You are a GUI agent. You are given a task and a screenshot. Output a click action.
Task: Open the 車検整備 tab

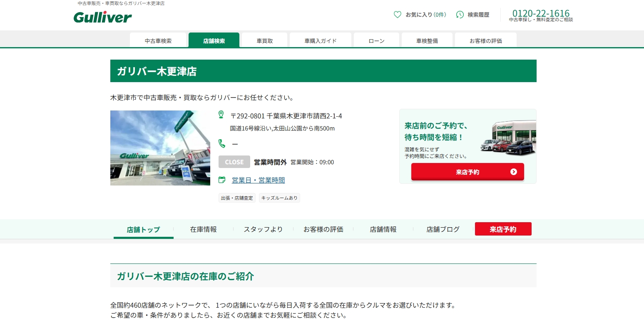pyautogui.click(x=427, y=41)
